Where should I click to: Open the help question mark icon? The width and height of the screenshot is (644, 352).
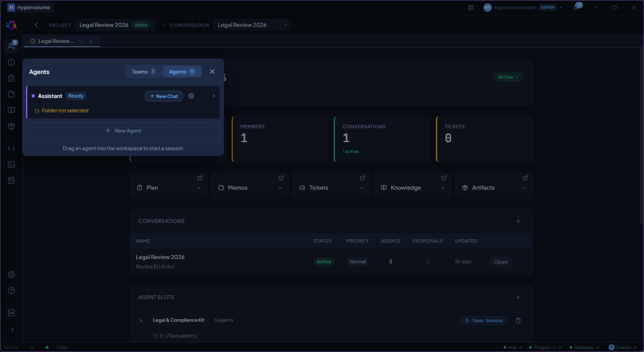click(x=11, y=291)
